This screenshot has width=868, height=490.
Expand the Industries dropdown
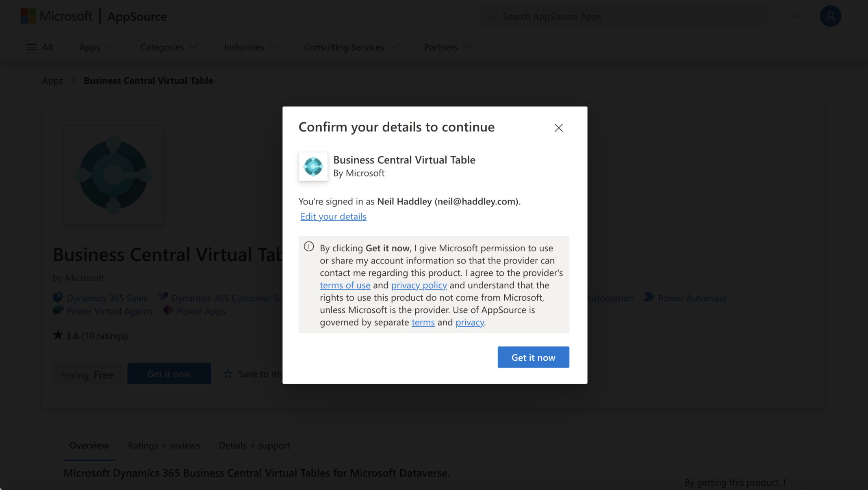[251, 47]
